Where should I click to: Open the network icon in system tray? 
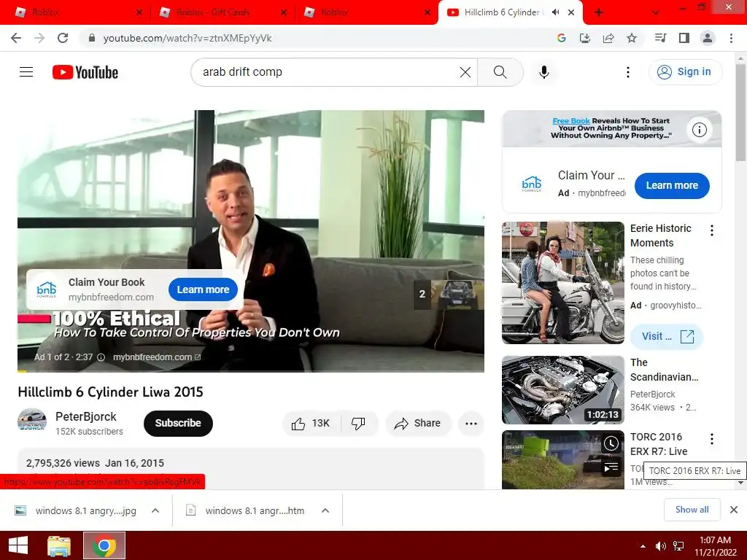(678, 546)
